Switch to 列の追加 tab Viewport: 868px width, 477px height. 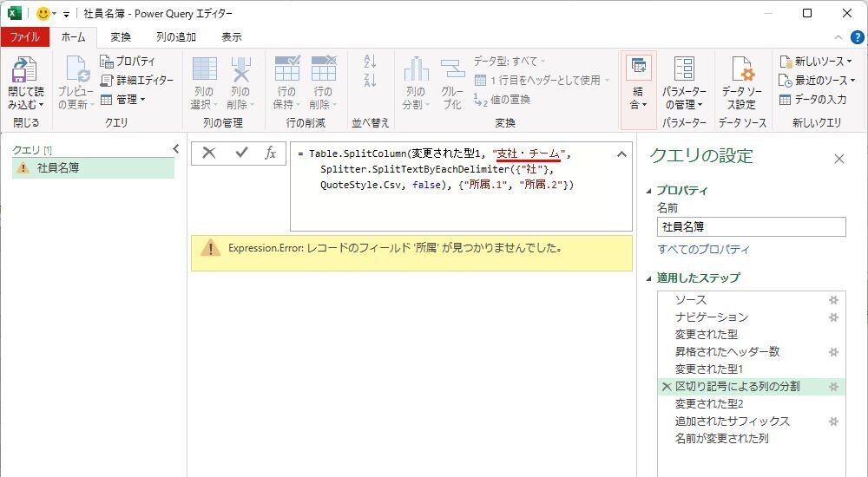pos(176,37)
